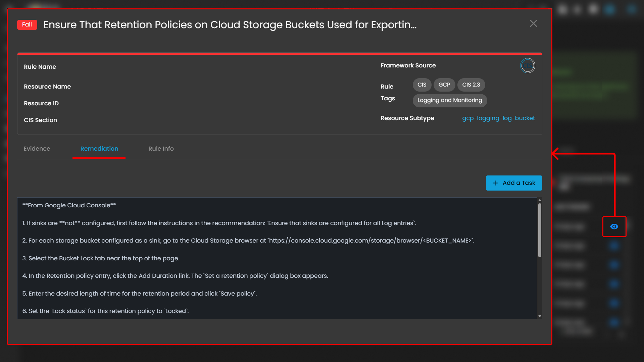Switch to the Evidence tab

pos(37,149)
